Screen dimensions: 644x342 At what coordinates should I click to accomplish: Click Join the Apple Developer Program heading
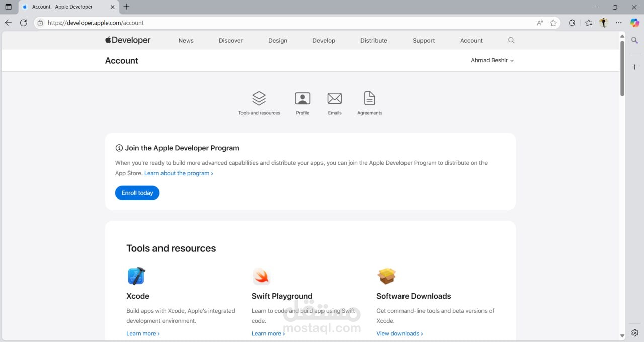(182, 148)
